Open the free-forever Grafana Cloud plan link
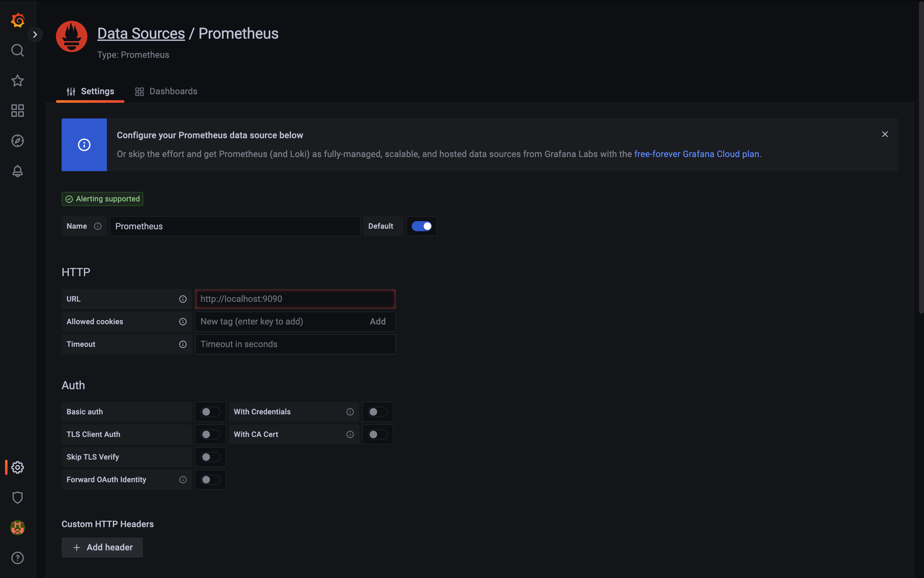Image resolution: width=924 pixels, height=578 pixels. tap(696, 154)
